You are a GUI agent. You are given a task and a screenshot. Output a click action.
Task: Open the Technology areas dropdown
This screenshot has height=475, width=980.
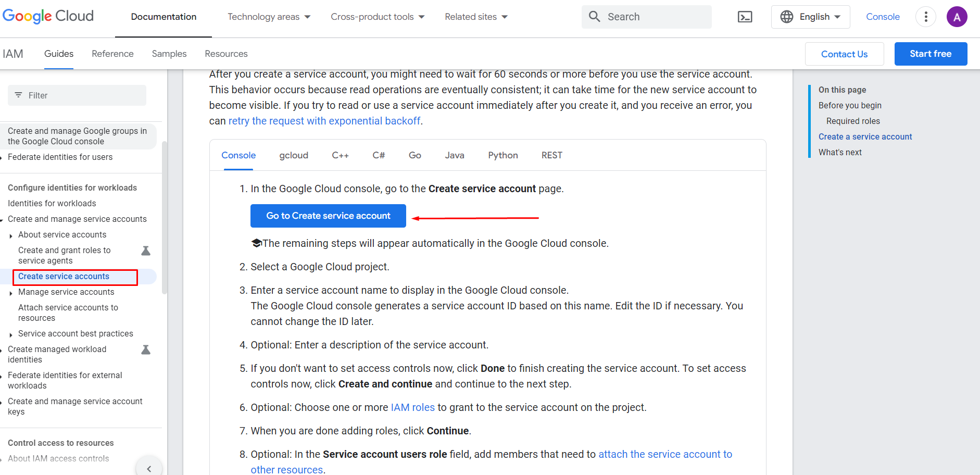[x=269, y=16]
